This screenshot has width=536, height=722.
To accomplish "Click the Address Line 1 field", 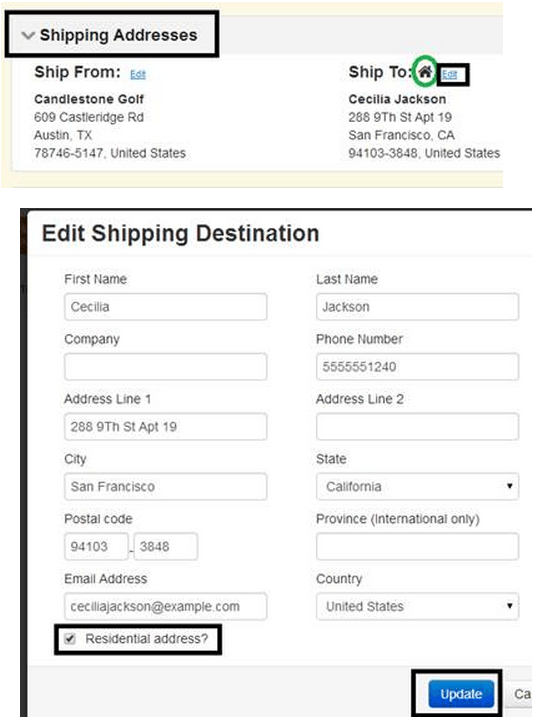I will coord(165,426).
